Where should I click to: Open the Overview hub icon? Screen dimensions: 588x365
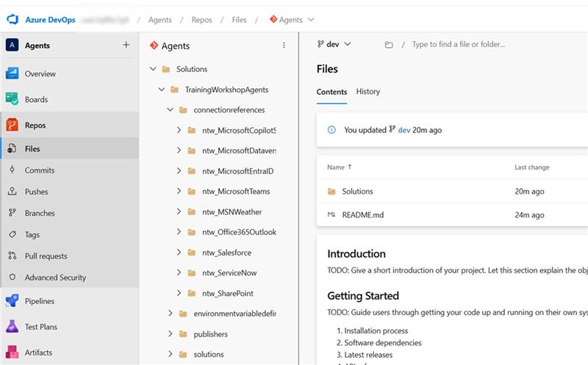(x=12, y=73)
